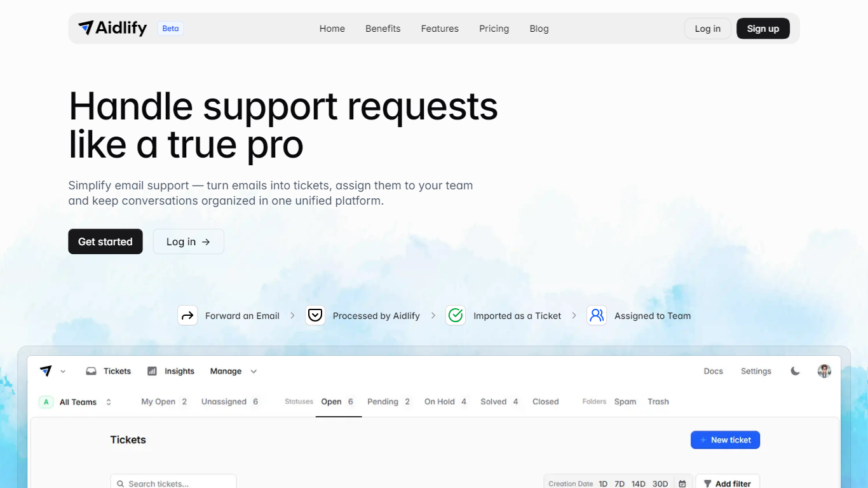Select the 1D creation date range
The height and width of the screenshot is (488, 868).
[x=603, y=484]
